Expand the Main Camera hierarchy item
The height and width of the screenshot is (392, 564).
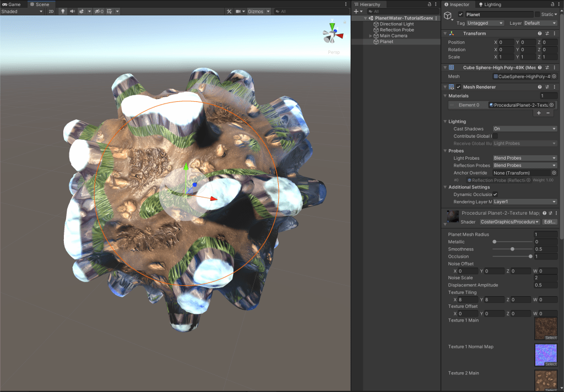(x=371, y=36)
